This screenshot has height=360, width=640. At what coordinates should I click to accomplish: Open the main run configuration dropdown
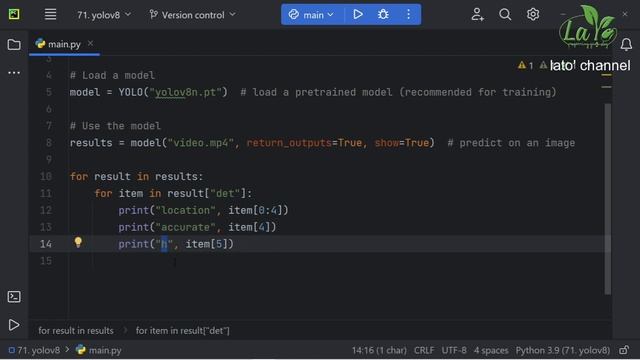coord(311,15)
